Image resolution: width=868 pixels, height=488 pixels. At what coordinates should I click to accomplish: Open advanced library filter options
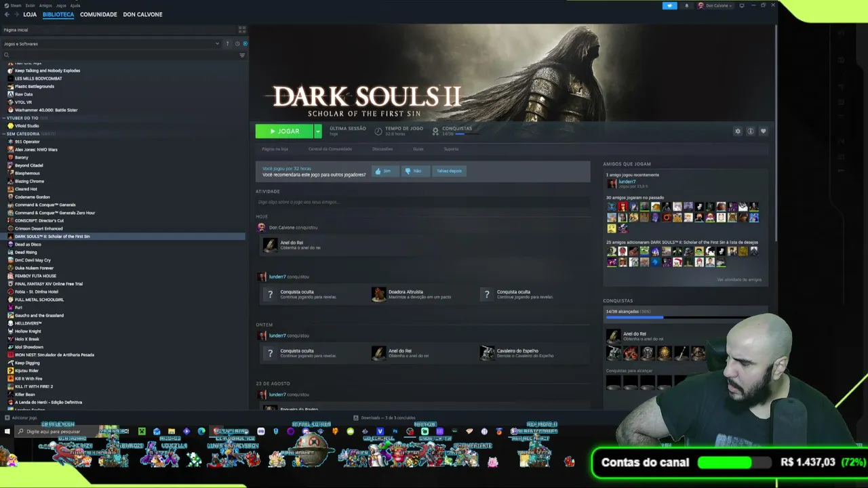point(242,55)
